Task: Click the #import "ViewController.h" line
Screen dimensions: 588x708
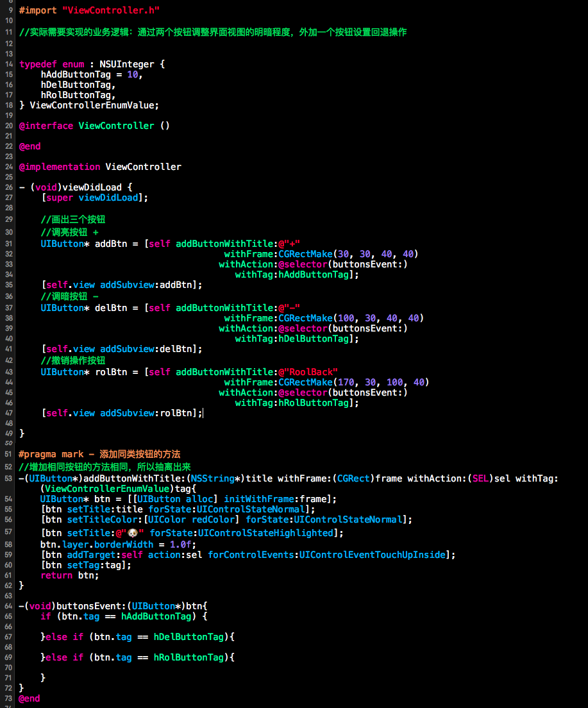Action: point(89,10)
